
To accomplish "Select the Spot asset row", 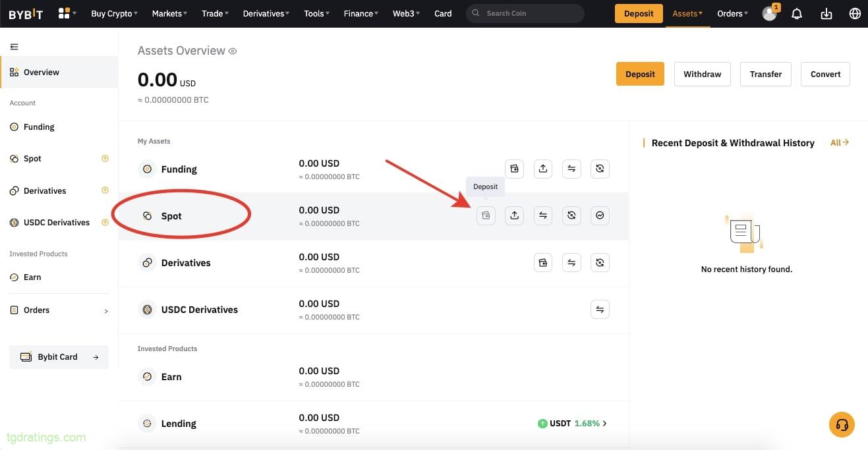I will pyautogui.click(x=374, y=216).
